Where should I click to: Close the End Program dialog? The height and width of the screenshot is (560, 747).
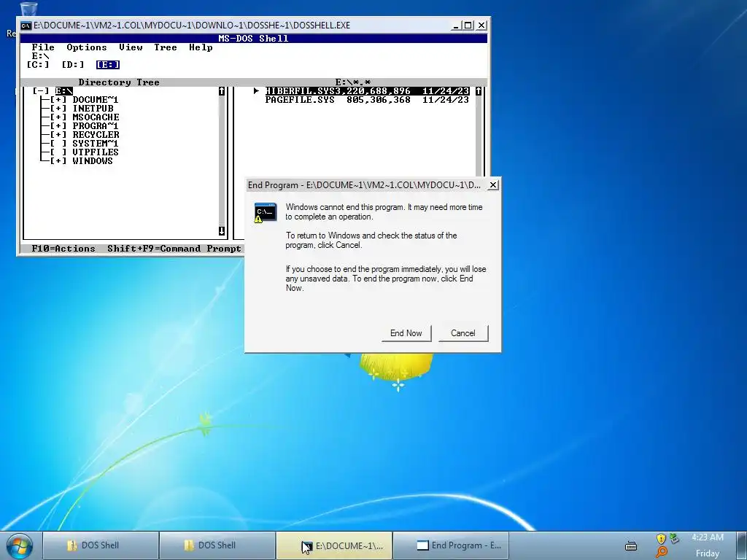tap(494, 184)
